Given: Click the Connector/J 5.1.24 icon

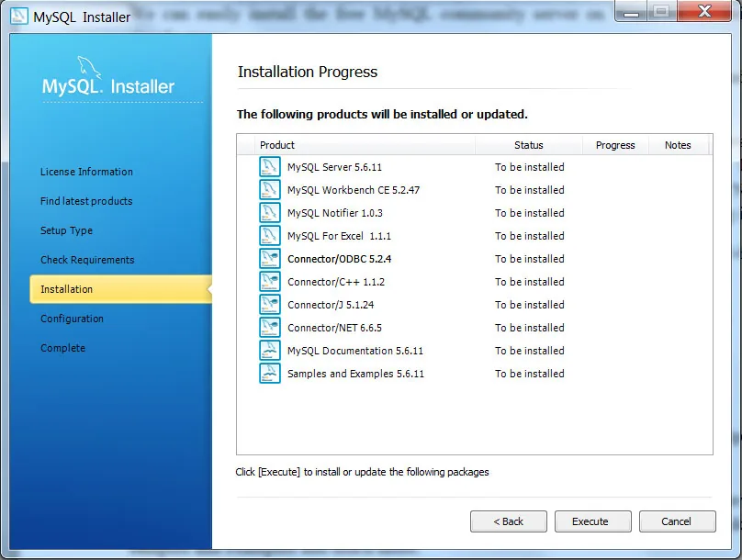Looking at the screenshot, I should [270, 305].
